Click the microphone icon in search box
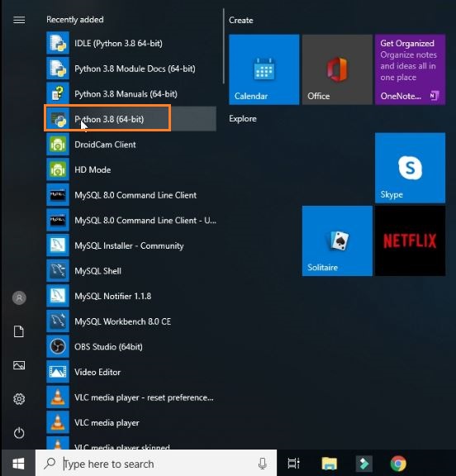The width and height of the screenshot is (456, 476). [x=263, y=464]
